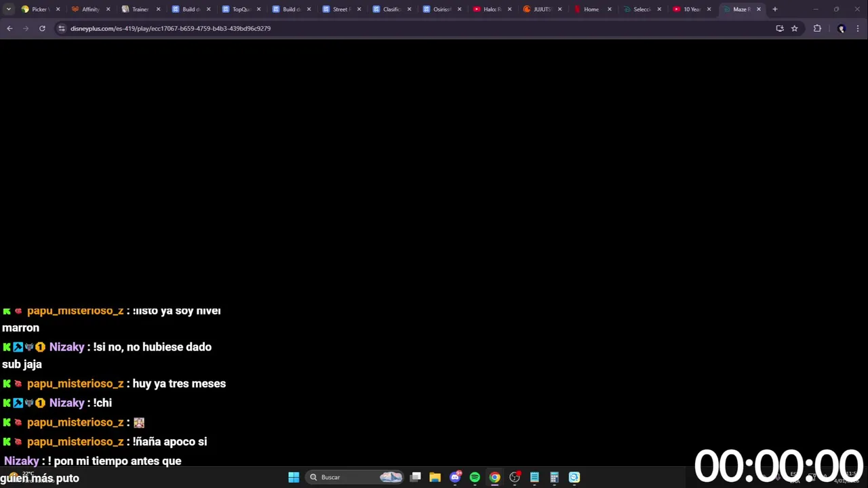Screen dimensions: 868x488
Task: Switch to the Selecci tab
Action: 641,9
